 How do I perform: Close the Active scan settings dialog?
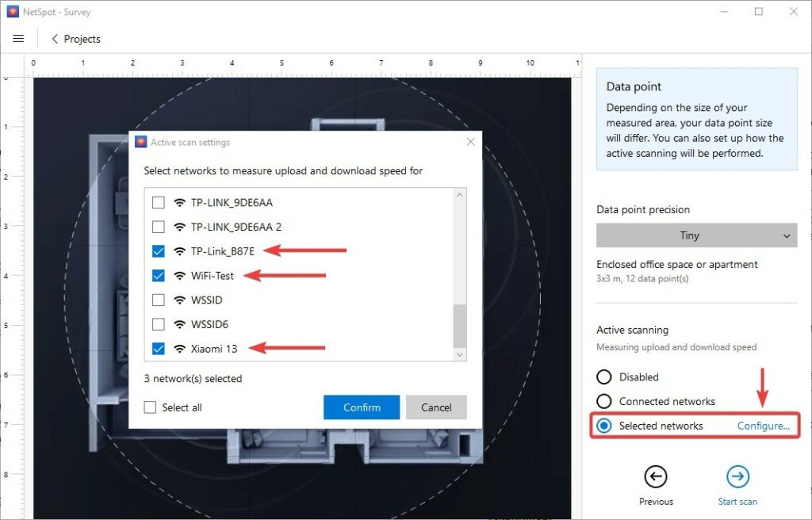coord(470,142)
